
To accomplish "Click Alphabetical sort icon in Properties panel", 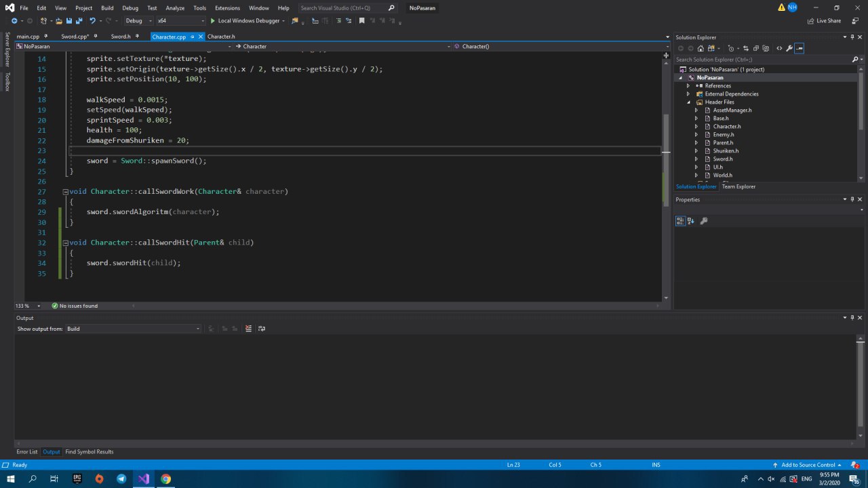I will coord(691,221).
